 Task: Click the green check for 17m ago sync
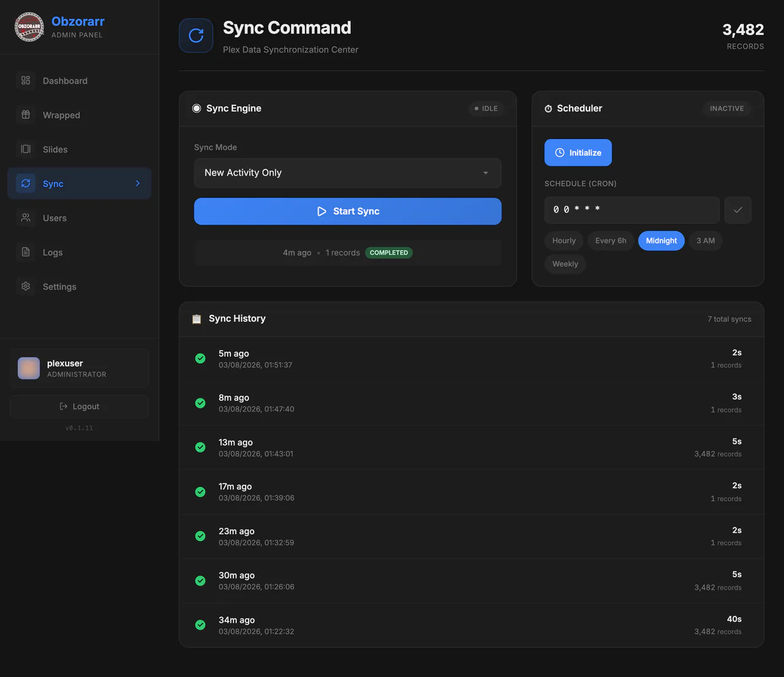click(200, 492)
